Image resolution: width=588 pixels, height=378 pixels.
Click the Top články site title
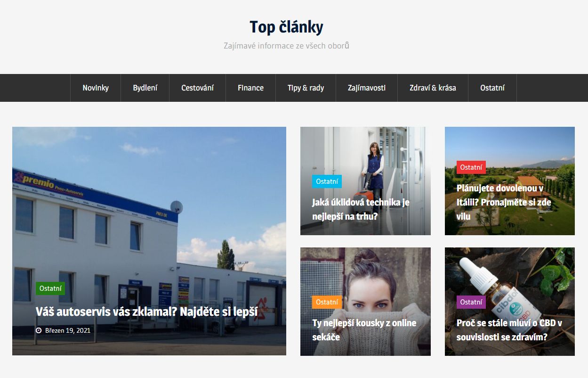(286, 27)
